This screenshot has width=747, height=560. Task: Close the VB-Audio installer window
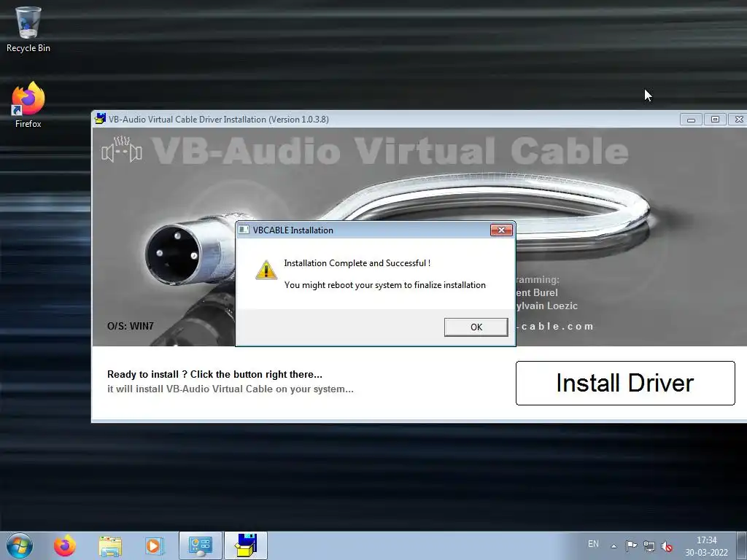click(x=738, y=120)
